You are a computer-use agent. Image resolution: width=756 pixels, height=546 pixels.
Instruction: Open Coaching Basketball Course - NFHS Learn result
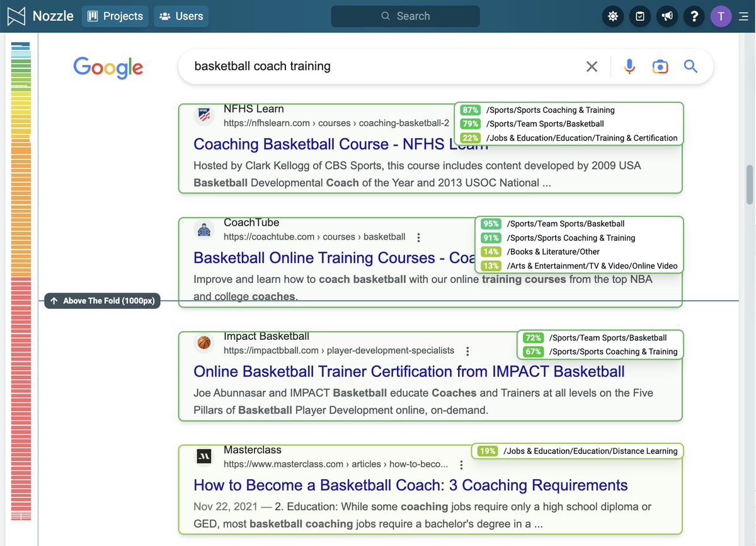340,144
